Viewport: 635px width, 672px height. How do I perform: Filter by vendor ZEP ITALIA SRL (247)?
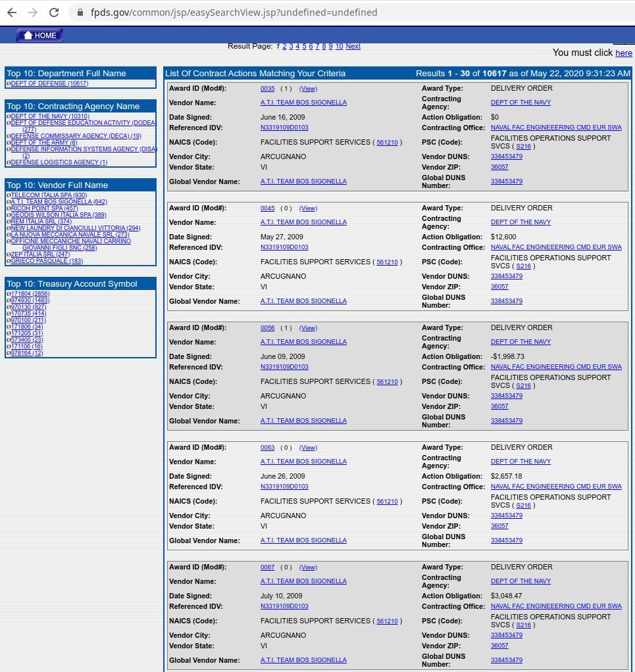tap(40, 254)
